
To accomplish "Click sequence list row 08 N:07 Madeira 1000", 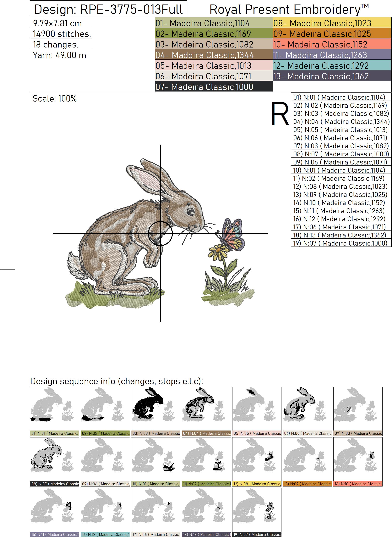I will tap(341, 154).
